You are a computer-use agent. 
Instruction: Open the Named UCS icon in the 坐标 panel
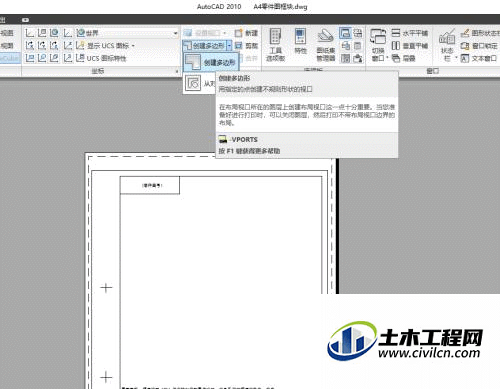click(x=42, y=33)
